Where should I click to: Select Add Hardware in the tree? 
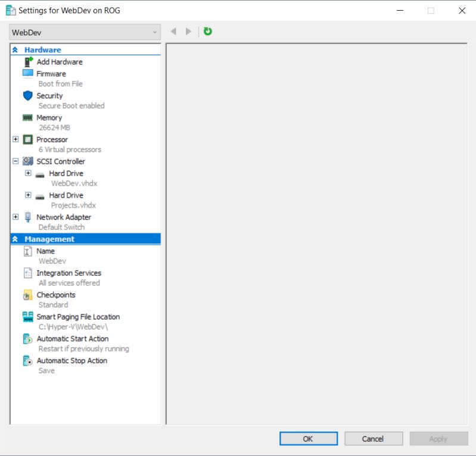point(60,62)
